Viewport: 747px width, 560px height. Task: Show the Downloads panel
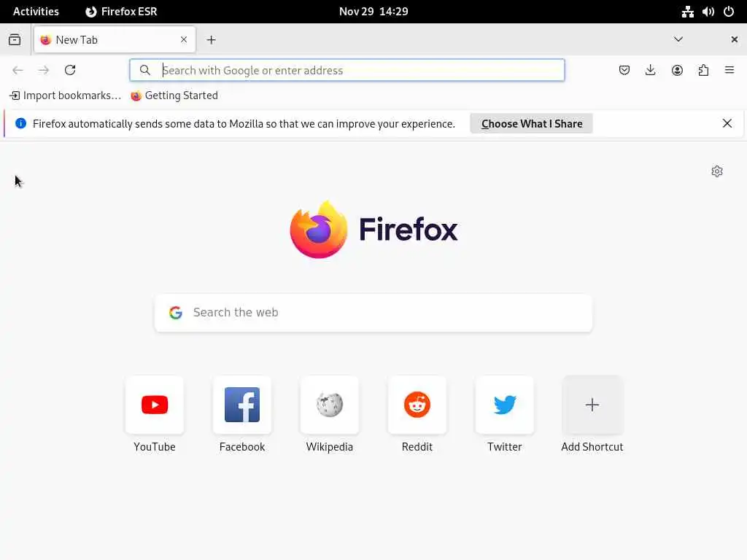650,70
